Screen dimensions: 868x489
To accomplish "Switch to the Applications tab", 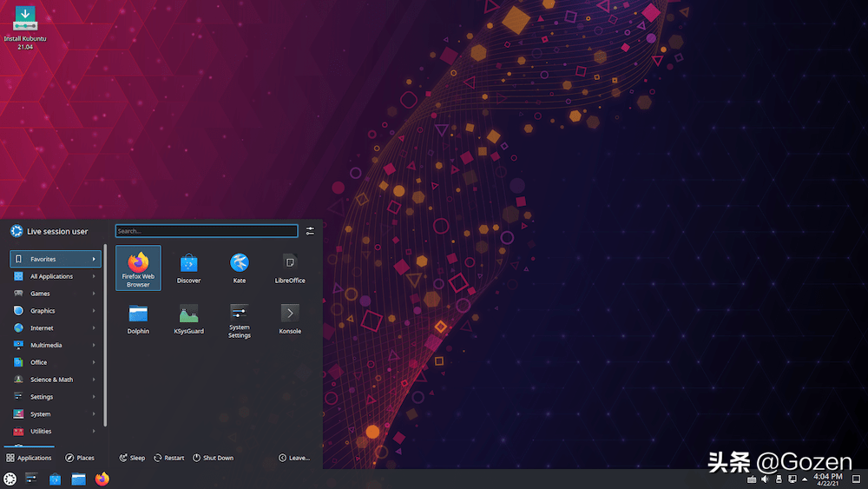I will click(x=29, y=458).
